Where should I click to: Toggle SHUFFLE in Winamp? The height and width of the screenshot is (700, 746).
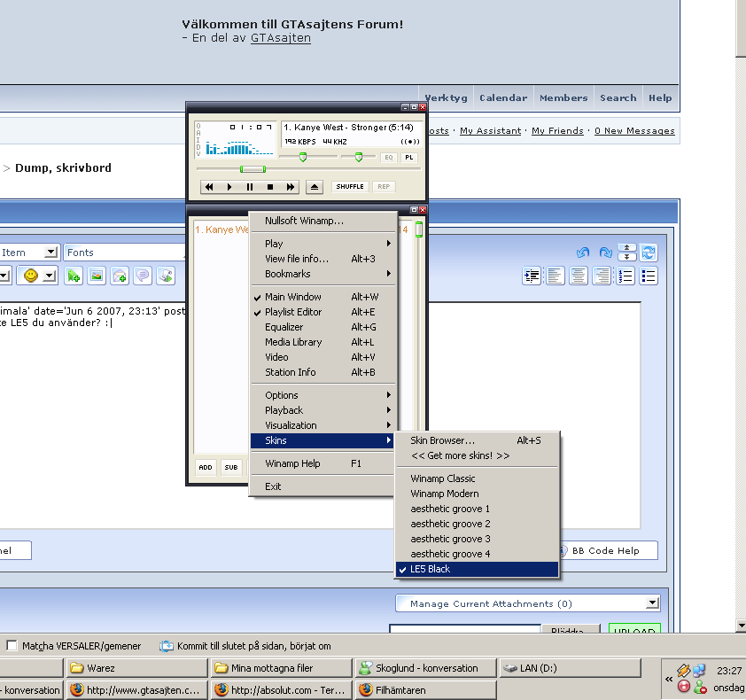tap(350, 187)
